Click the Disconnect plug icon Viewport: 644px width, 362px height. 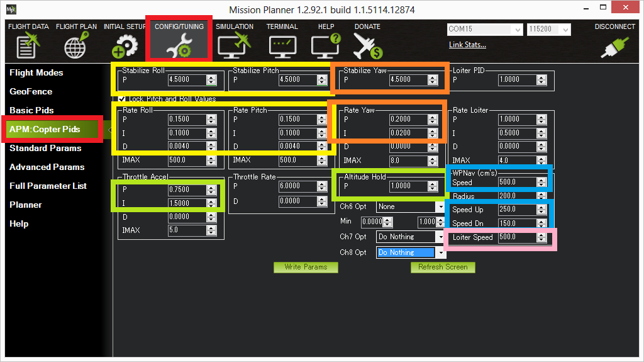pyautogui.click(x=614, y=47)
